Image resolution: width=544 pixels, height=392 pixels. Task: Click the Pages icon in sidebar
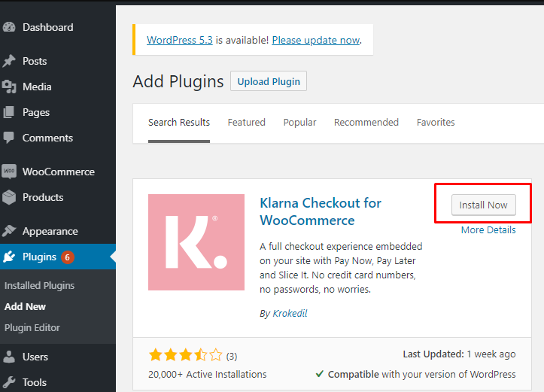pos(9,113)
